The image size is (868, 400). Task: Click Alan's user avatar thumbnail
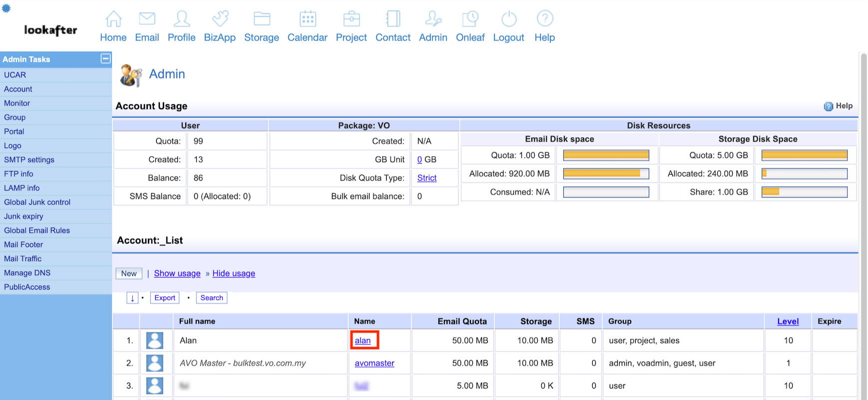[155, 340]
